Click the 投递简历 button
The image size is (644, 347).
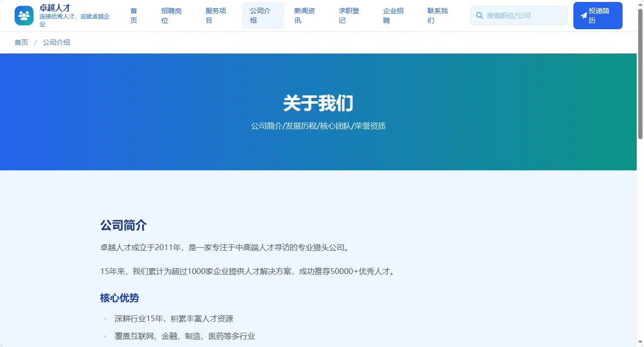click(x=598, y=16)
